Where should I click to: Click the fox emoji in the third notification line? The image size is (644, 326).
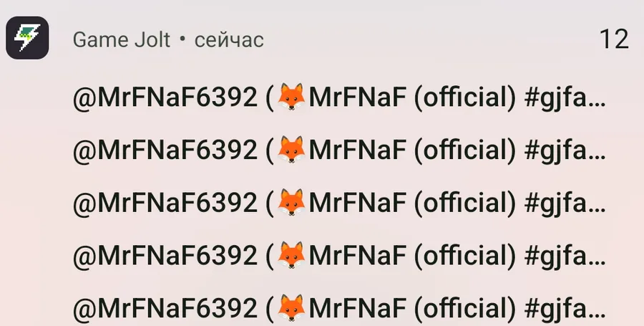291,202
